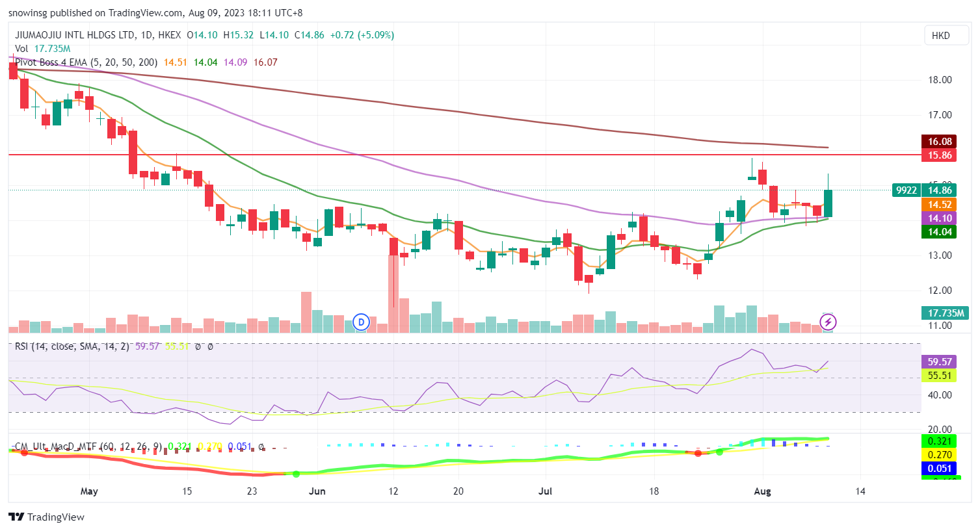Click the '18' date axis label
The image size is (980, 531).
(x=654, y=491)
